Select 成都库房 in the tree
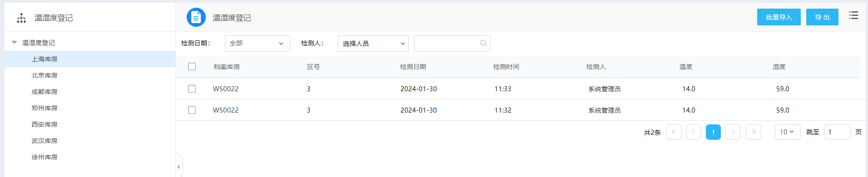Image resolution: width=868 pixels, height=177 pixels. coord(45,92)
